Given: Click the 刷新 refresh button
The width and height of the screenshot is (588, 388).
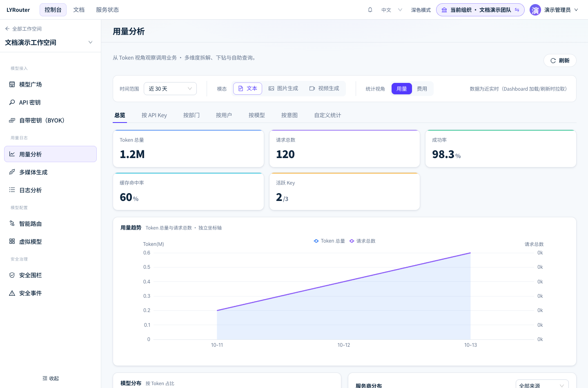Looking at the screenshot, I should (x=560, y=60).
